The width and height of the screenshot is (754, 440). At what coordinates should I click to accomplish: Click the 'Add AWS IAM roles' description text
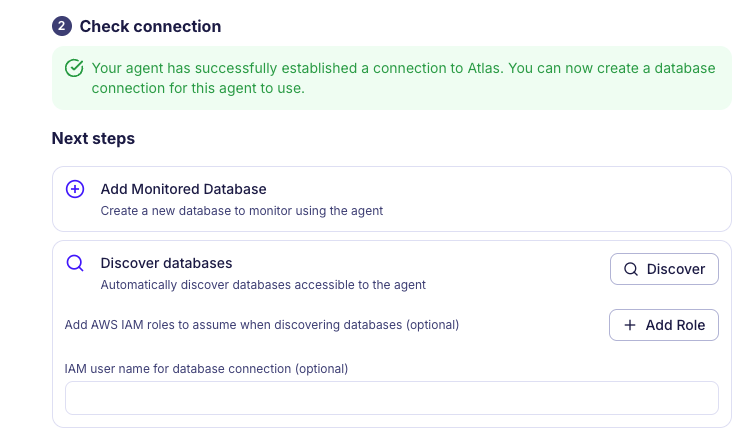tap(262, 325)
